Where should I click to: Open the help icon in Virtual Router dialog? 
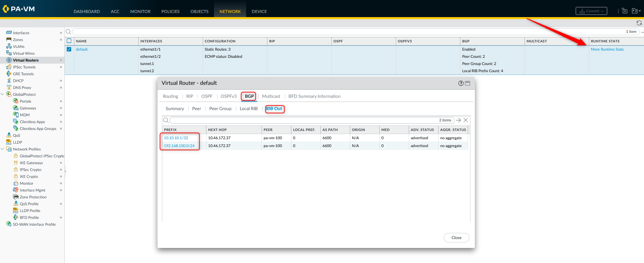coord(461,83)
